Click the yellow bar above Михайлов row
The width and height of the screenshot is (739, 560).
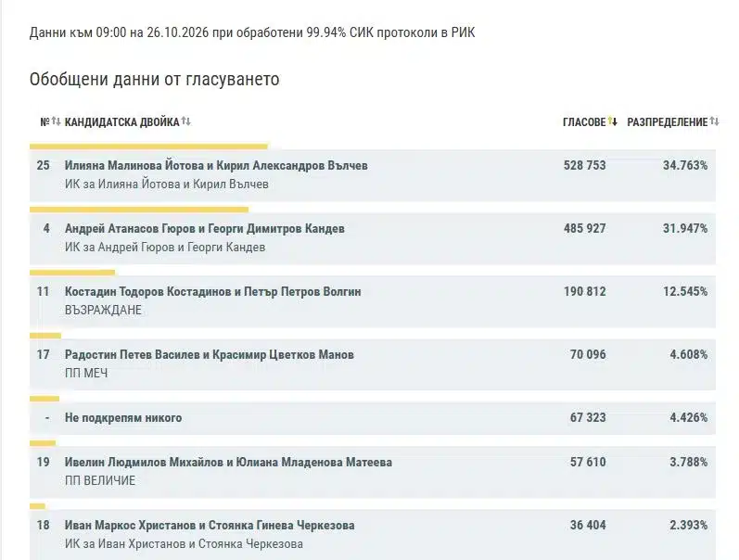pyautogui.click(x=43, y=443)
